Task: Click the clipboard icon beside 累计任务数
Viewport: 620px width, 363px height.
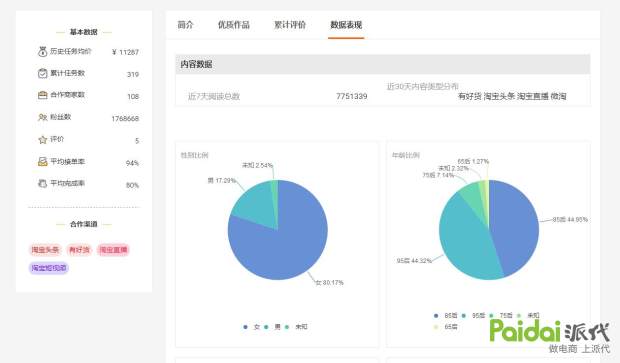Action: point(42,74)
